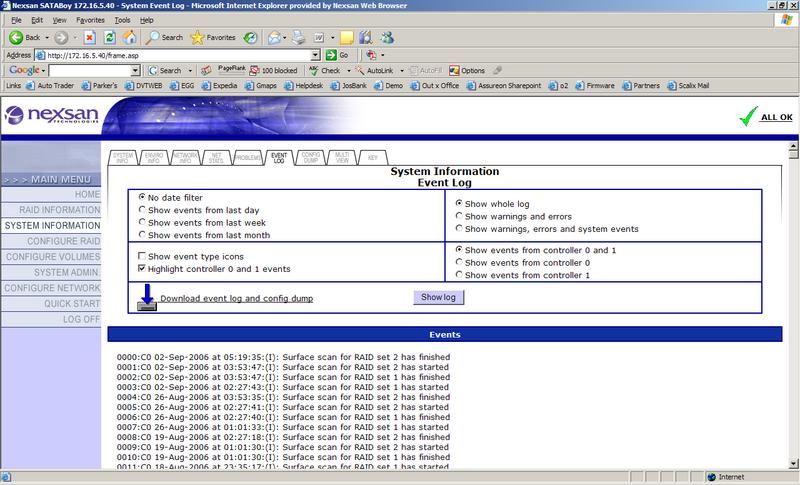Select Show events from controller 1 only
This screenshot has width=800, height=485.
(x=459, y=274)
